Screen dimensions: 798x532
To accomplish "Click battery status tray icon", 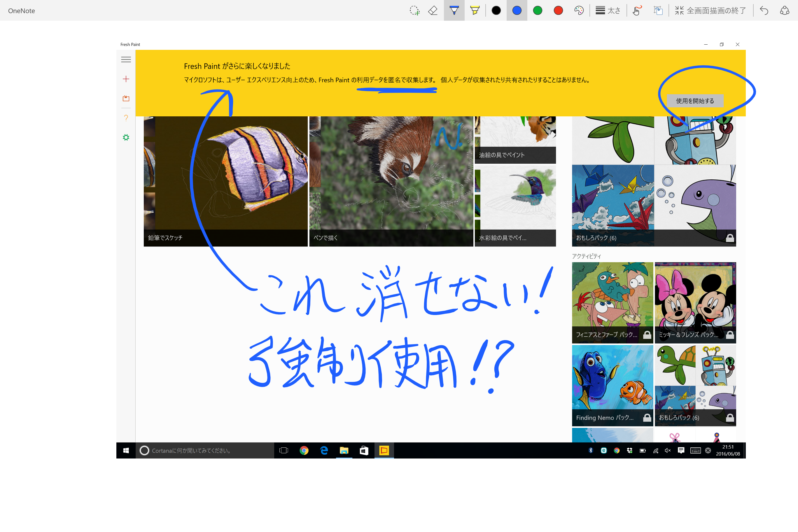I will point(643,450).
